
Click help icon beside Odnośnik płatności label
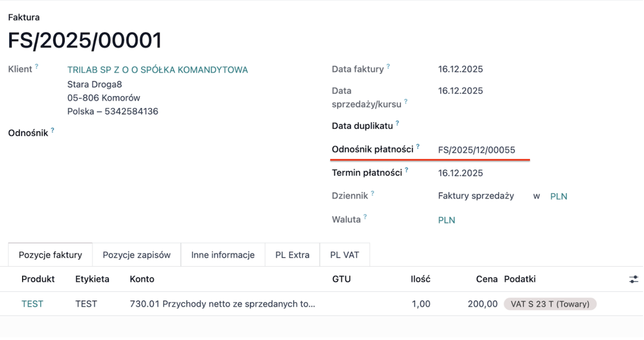pos(417,146)
